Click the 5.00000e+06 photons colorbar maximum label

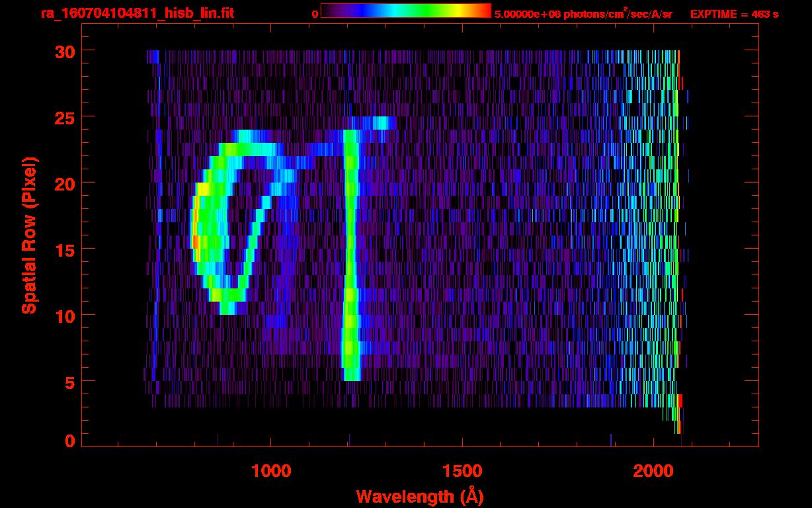[583, 13]
